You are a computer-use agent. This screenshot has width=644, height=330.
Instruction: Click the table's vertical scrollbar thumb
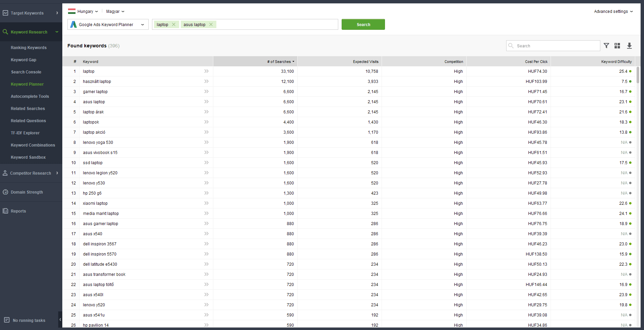tap(638, 75)
